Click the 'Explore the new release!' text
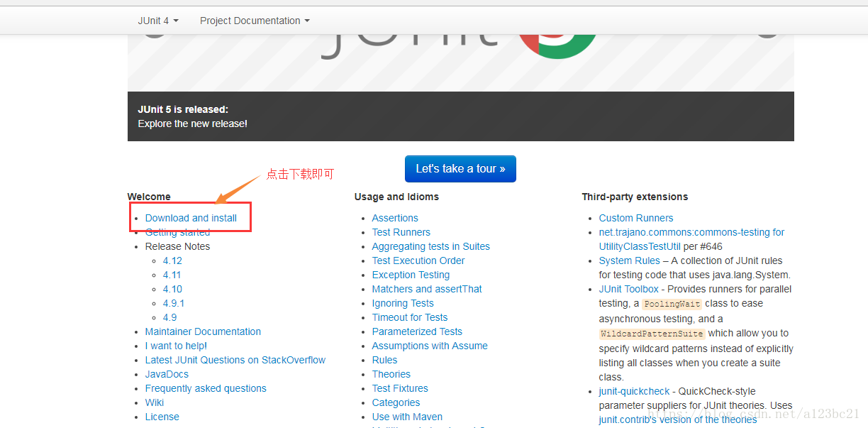 point(192,124)
